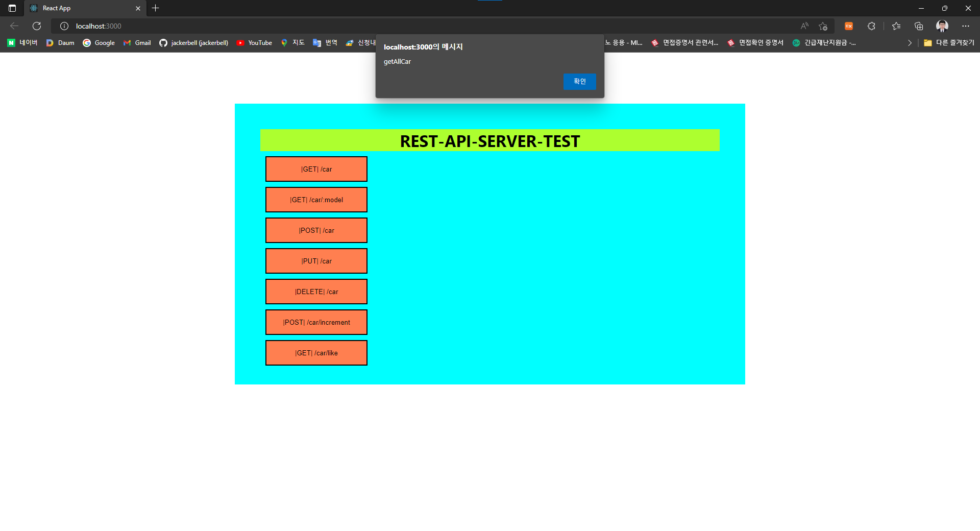Open the 긴급재난지원금 bookmark
980x531 pixels.
coord(824,43)
